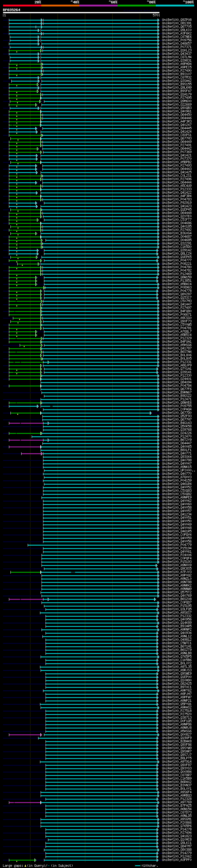Select hit UniRef100_A9PHD4

(x=177, y=64)
